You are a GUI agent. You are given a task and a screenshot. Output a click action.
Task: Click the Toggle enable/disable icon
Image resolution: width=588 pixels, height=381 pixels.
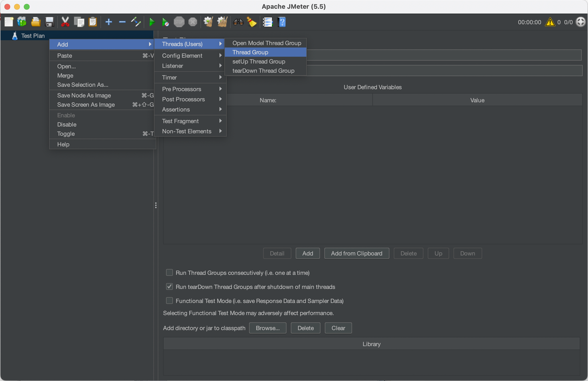tap(136, 22)
